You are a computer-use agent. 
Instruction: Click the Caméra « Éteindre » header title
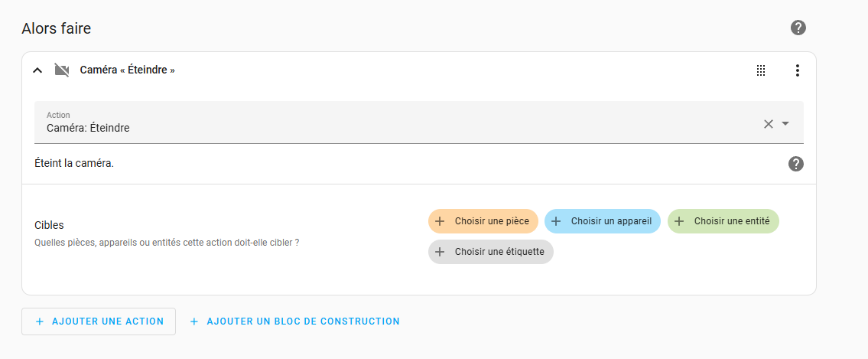[x=127, y=70]
